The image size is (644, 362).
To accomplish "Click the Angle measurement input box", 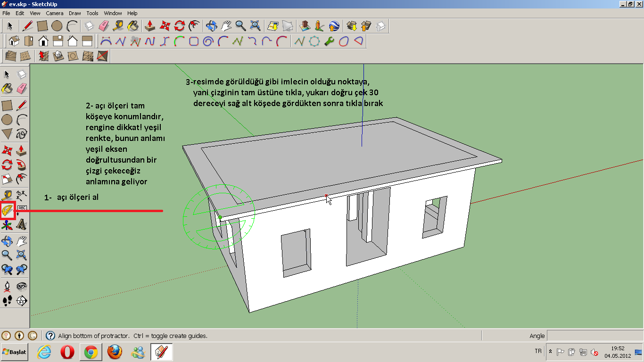I will click(594, 336).
